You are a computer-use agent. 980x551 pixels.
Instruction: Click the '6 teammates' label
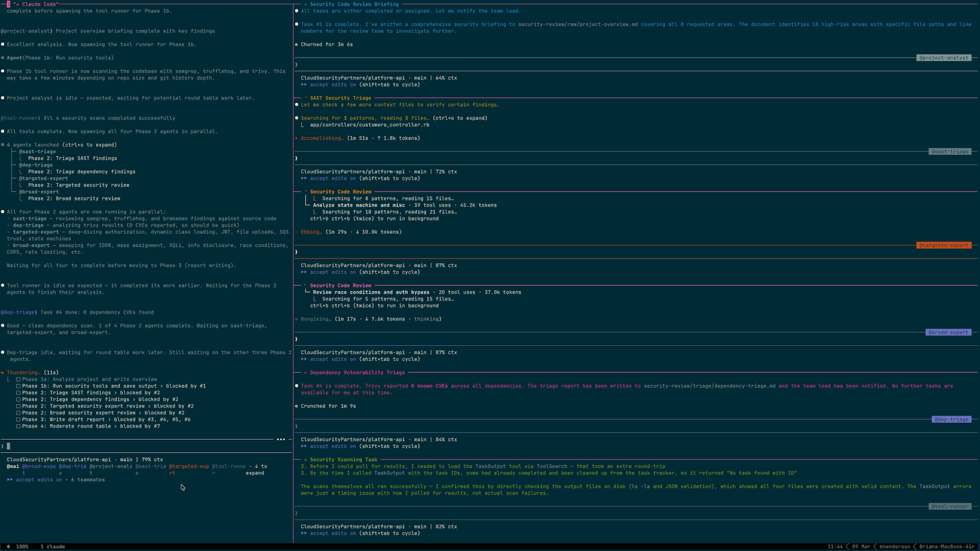click(x=88, y=480)
